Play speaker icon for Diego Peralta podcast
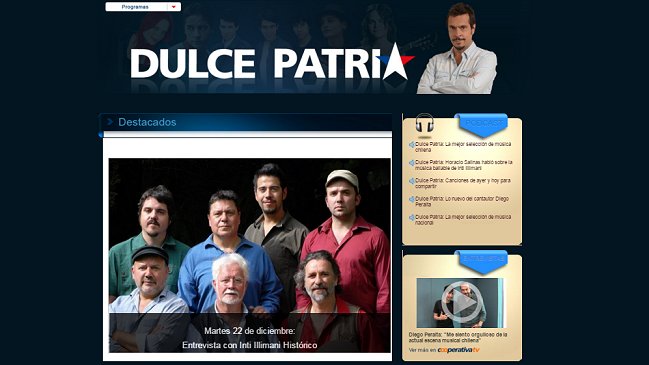The image size is (649, 365). (411, 199)
